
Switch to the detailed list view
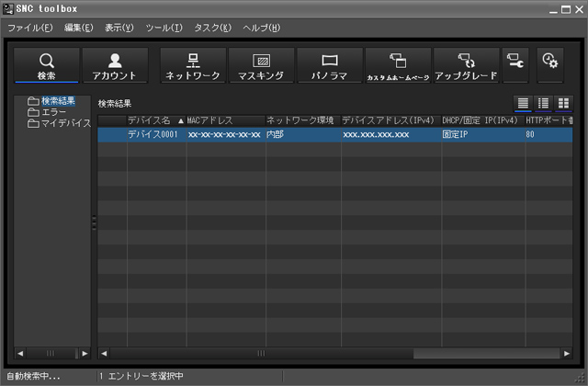click(x=523, y=103)
